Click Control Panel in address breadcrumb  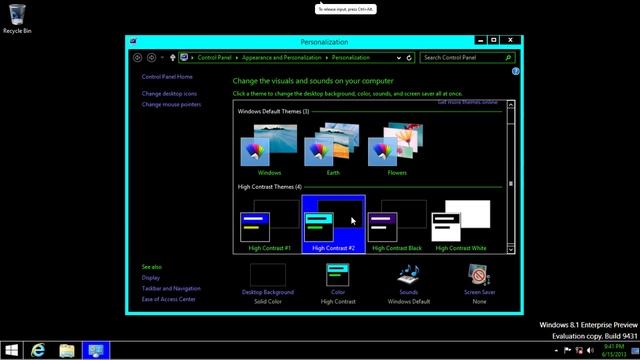coord(214,58)
